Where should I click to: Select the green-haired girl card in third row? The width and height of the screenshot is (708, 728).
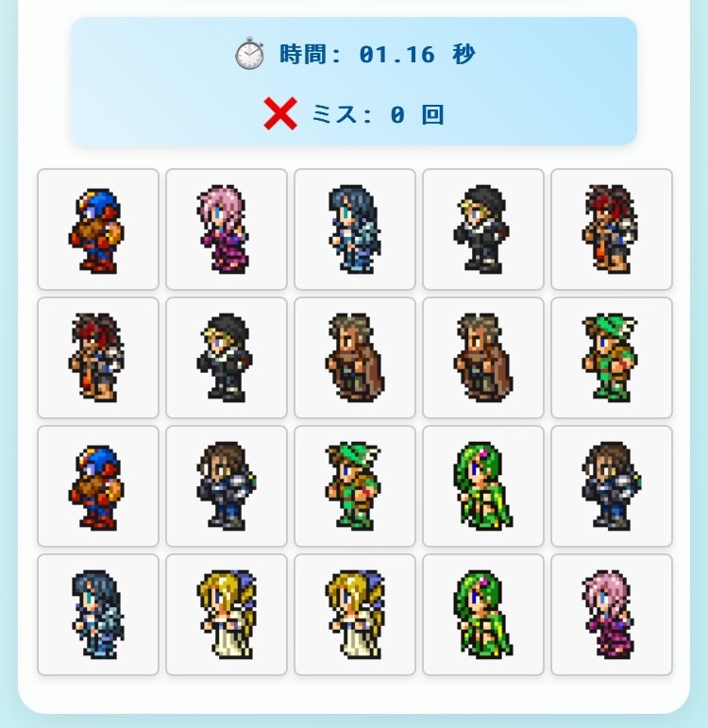(483, 486)
